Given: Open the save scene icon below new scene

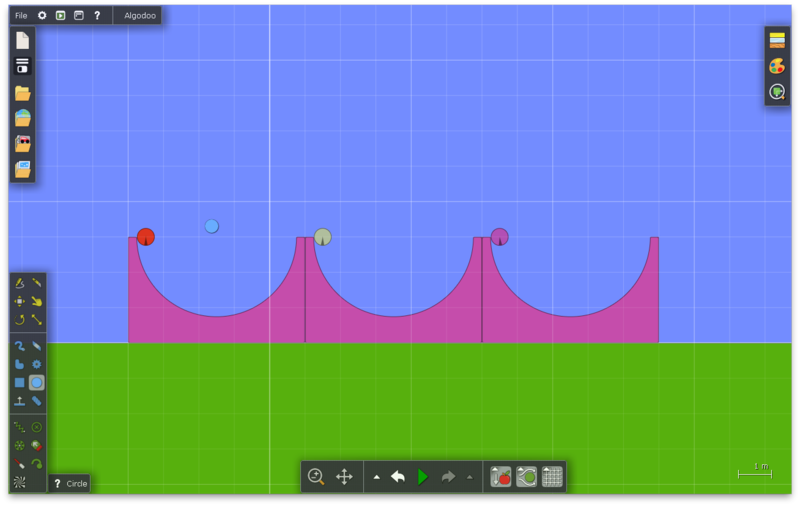Looking at the screenshot, I should [22, 66].
